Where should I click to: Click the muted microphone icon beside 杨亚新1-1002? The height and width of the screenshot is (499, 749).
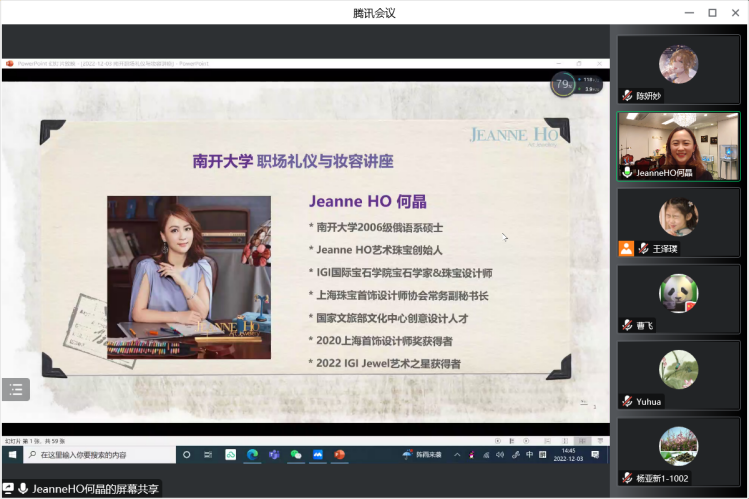pos(627,478)
